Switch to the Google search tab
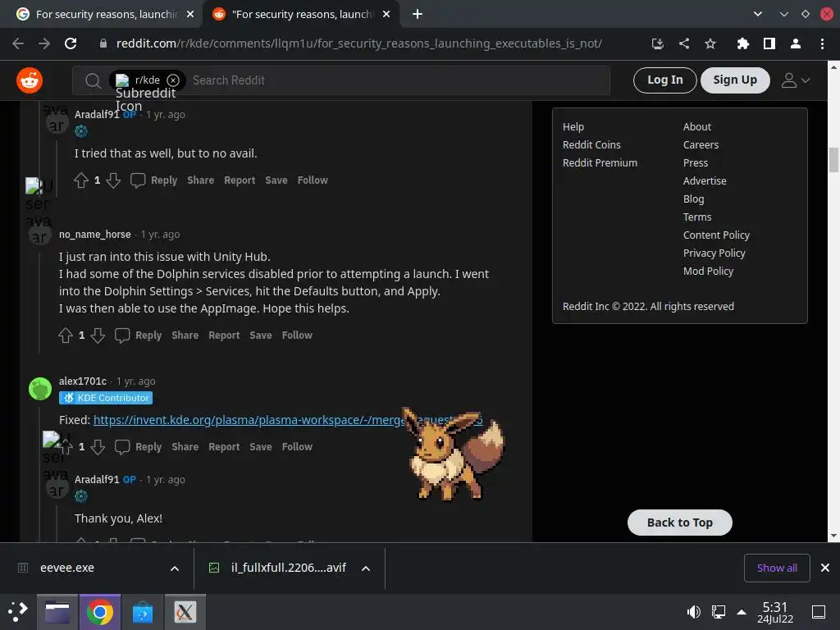840x630 pixels. point(101,14)
